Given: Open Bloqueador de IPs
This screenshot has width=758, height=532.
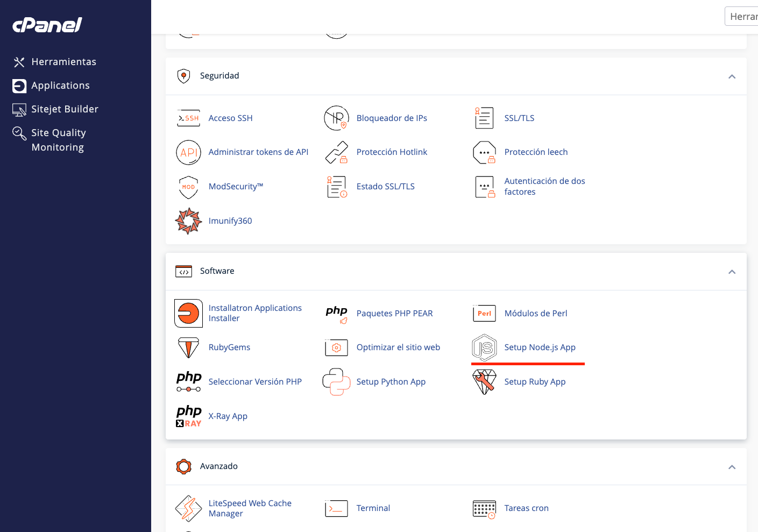Looking at the screenshot, I should (392, 118).
